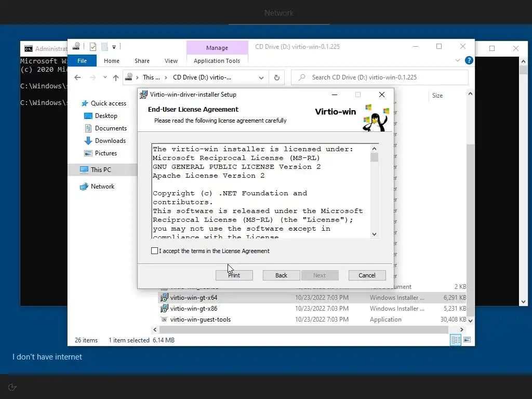This screenshot has width=532, height=399.
Task: Expand the address bar history dropdown
Action: pyautogui.click(x=261, y=78)
